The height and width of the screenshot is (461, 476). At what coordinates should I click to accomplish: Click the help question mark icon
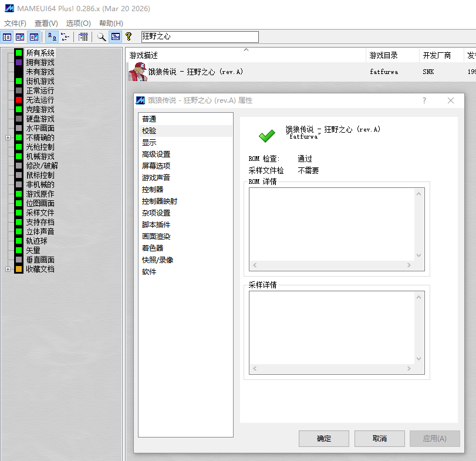[x=129, y=36]
